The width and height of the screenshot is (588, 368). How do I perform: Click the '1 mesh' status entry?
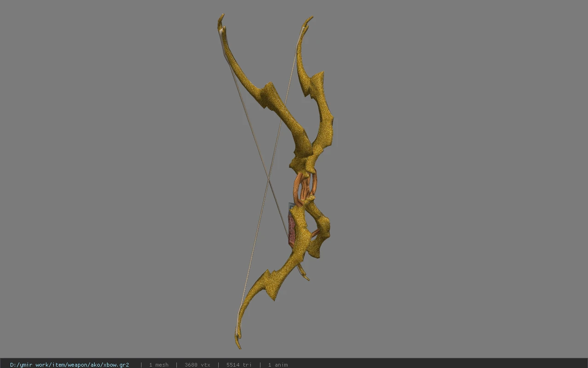click(158, 365)
